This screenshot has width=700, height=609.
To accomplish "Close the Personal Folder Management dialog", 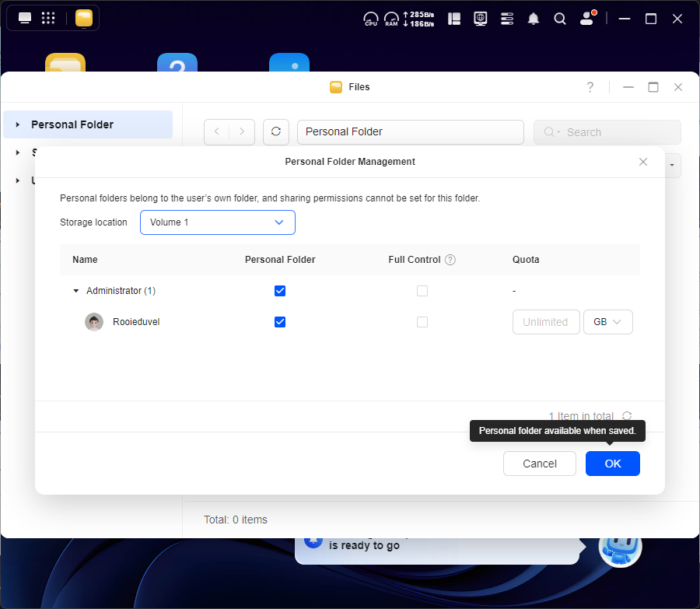I will (x=643, y=162).
